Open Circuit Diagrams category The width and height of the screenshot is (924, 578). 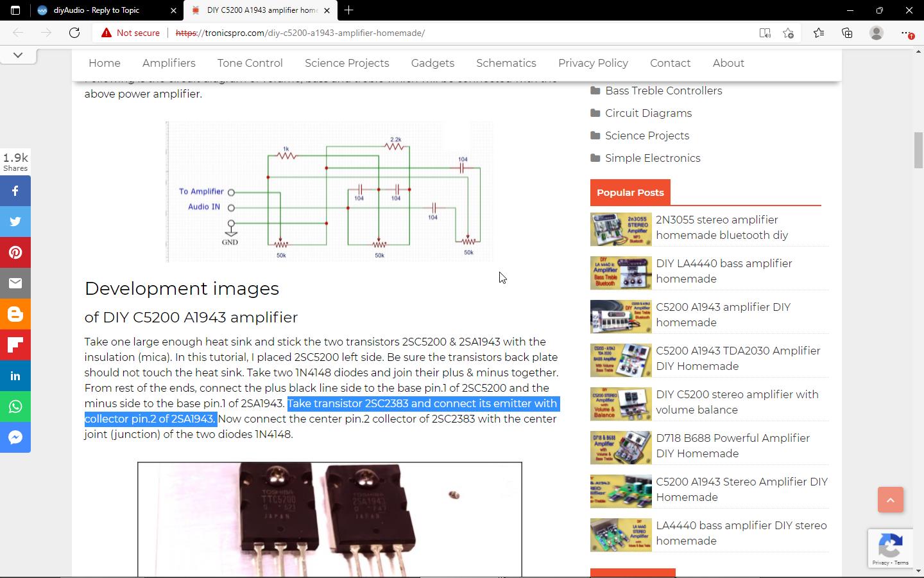pyautogui.click(x=648, y=113)
